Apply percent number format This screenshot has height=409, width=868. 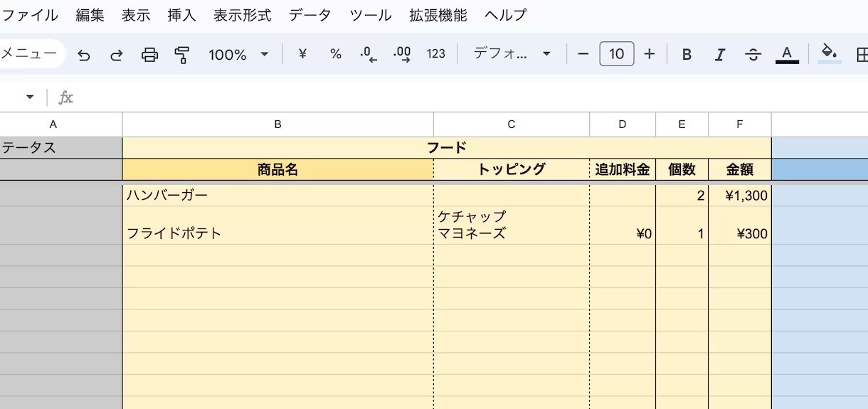pos(336,54)
